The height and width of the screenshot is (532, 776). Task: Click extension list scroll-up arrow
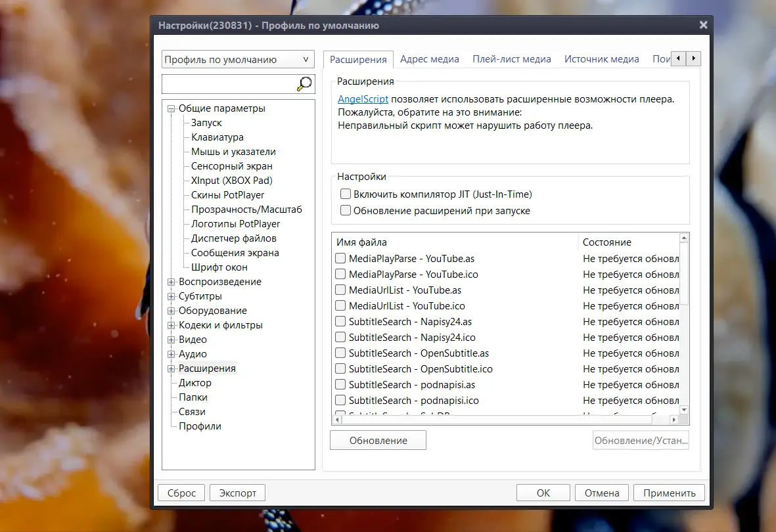click(x=684, y=238)
